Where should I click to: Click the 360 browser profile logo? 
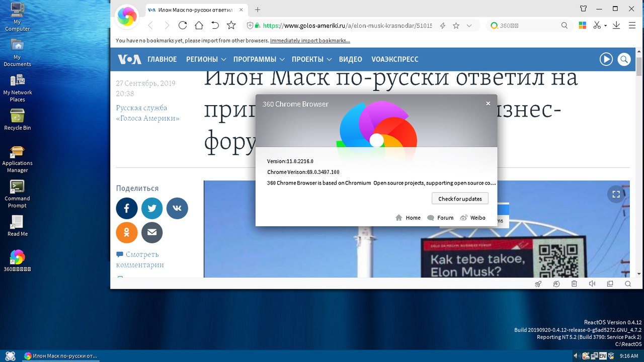[127, 17]
